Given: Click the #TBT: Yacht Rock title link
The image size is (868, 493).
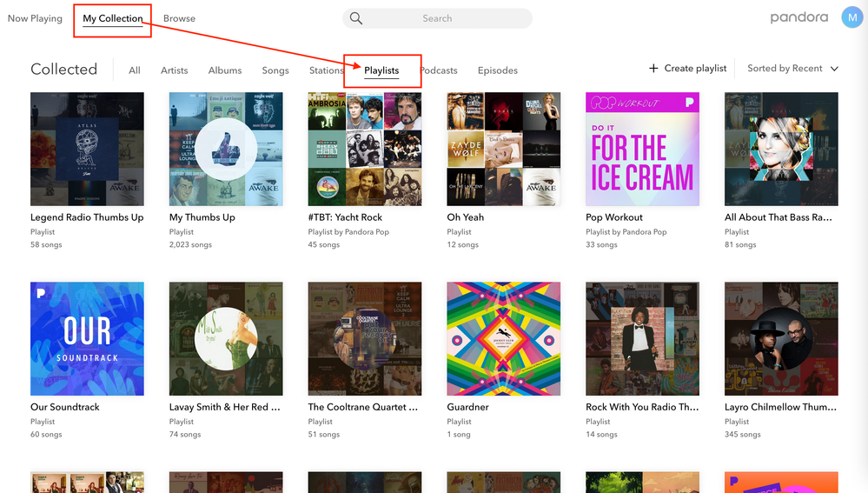Looking at the screenshot, I should click(345, 217).
